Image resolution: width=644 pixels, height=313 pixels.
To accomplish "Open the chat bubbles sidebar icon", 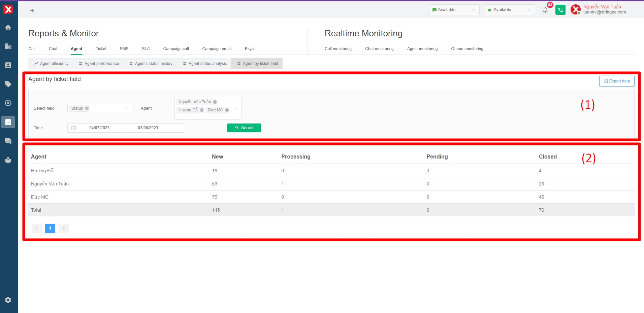I will tap(8, 141).
